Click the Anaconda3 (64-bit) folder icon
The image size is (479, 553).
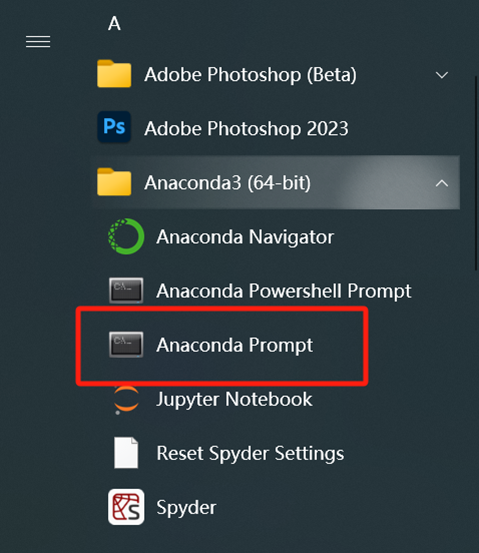(x=114, y=182)
